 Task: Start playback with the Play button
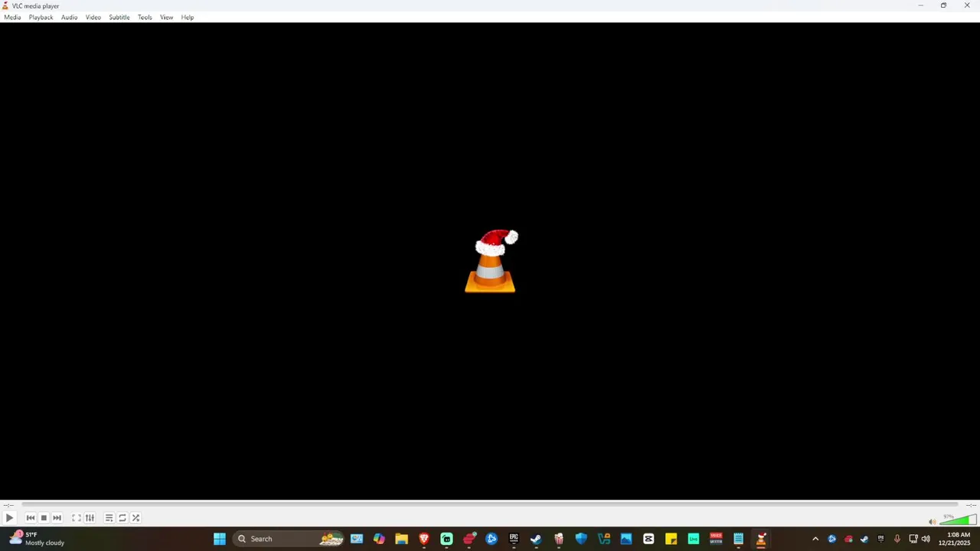[x=9, y=518]
